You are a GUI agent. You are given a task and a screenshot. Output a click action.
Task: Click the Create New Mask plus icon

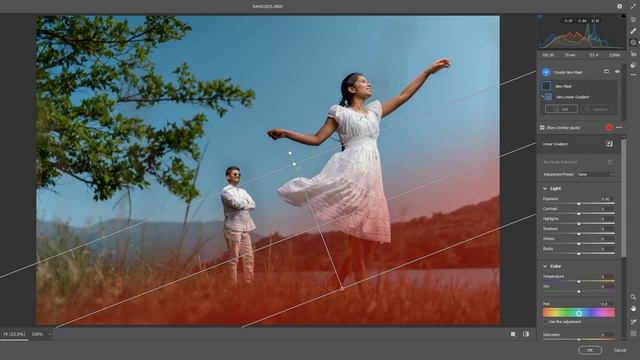[546, 72]
